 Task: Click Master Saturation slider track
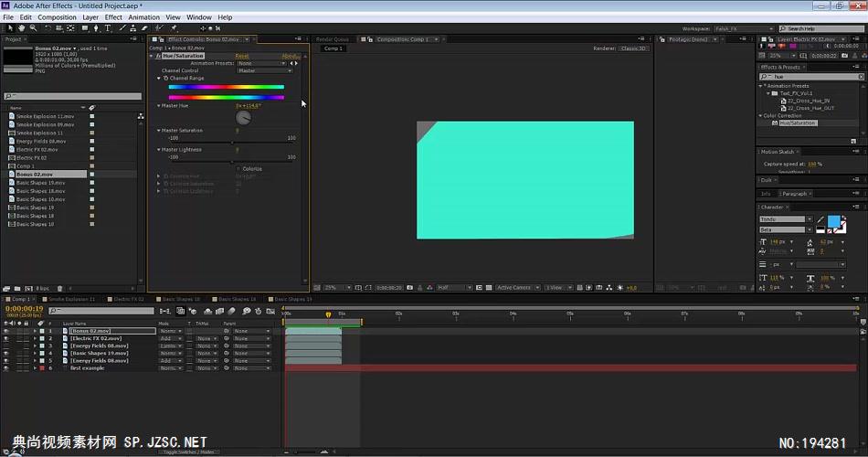[232, 143]
